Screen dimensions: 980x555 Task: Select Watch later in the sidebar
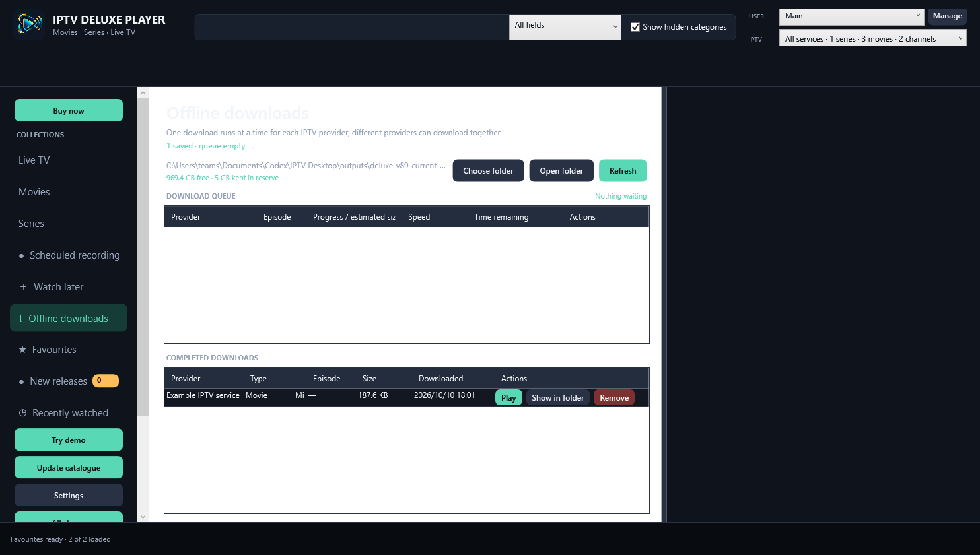(69, 287)
